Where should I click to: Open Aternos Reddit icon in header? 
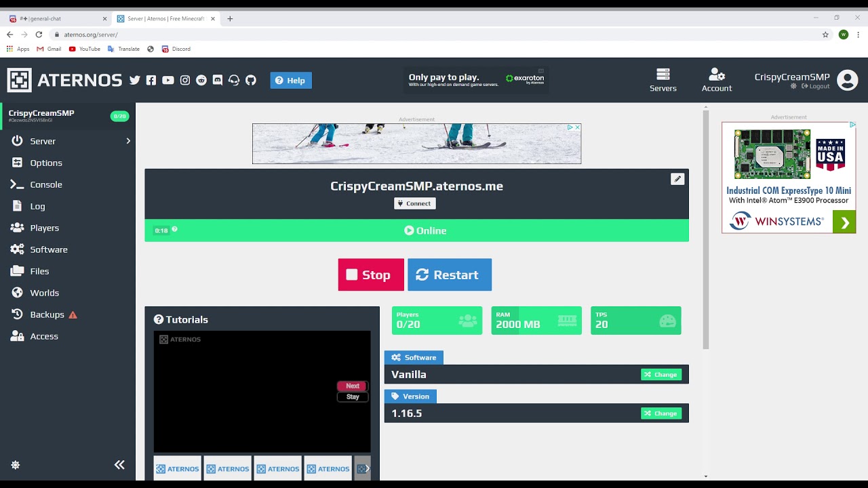coord(201,80)
